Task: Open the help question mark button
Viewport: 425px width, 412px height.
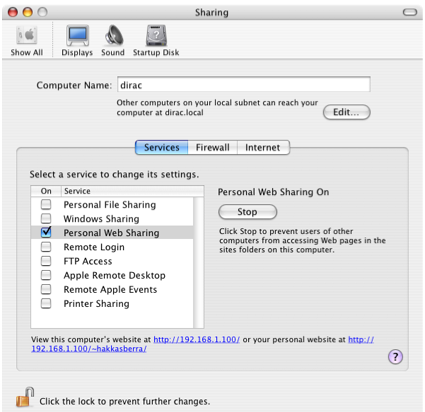Action: 395,357
